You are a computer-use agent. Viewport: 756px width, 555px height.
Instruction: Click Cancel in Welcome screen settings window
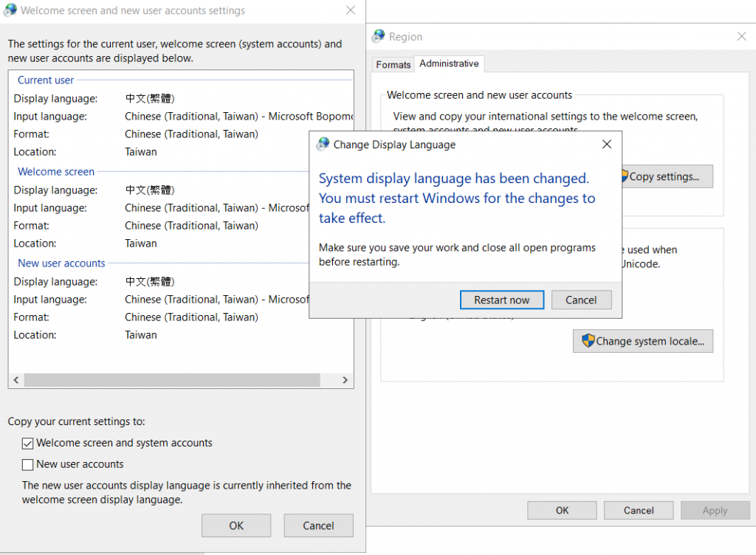318,525
